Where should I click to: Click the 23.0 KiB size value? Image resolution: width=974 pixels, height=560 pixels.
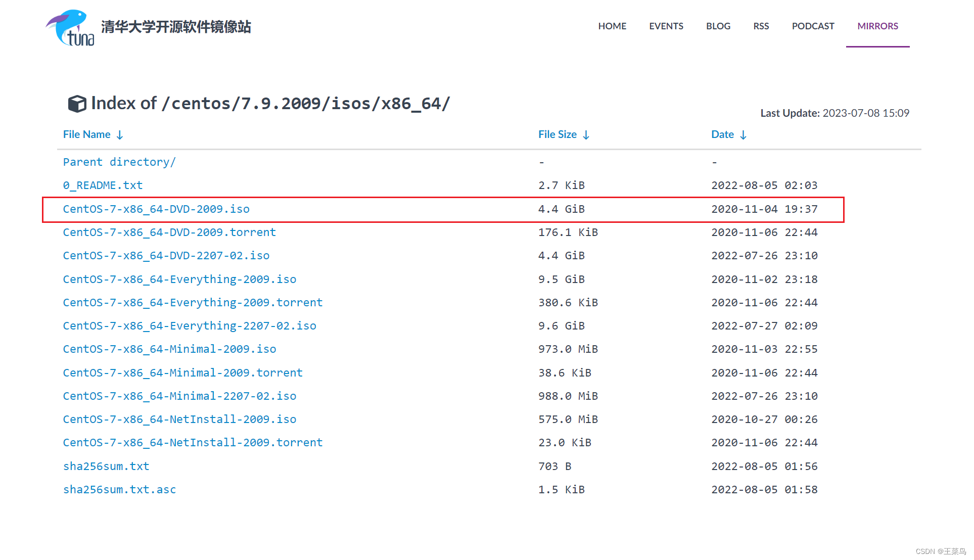tap(565, 443)
